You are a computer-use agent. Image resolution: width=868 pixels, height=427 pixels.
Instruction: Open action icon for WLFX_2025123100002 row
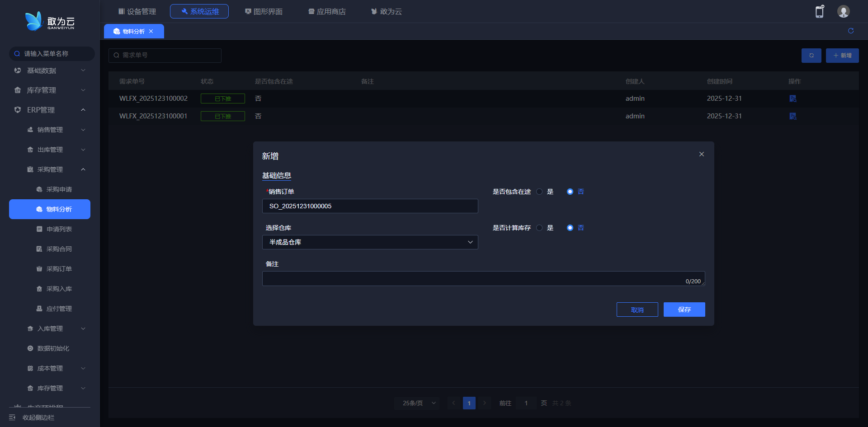coord(793,99)
